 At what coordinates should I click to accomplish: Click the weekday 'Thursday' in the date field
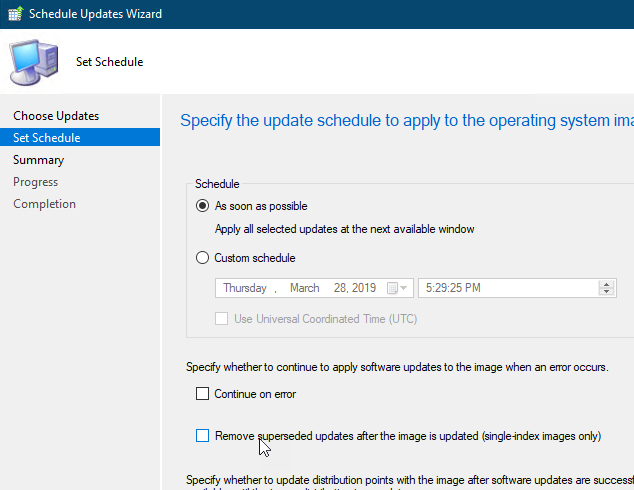point(244,288)
